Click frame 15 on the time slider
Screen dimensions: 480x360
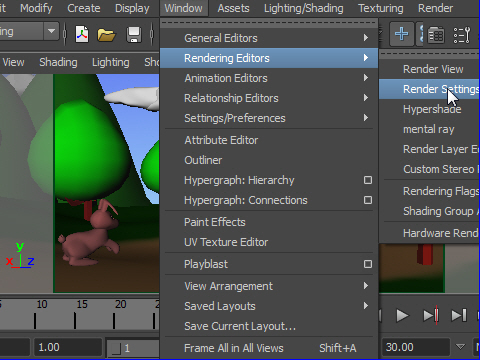[x=75, y=321]
